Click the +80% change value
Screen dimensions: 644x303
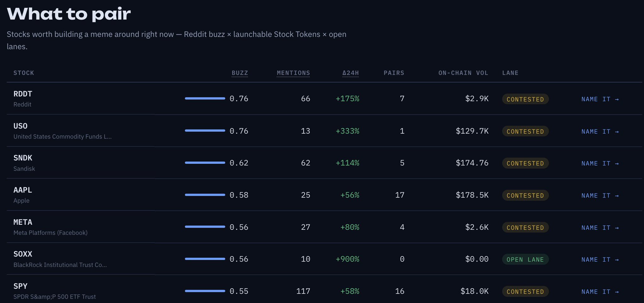tap(350, 227)
